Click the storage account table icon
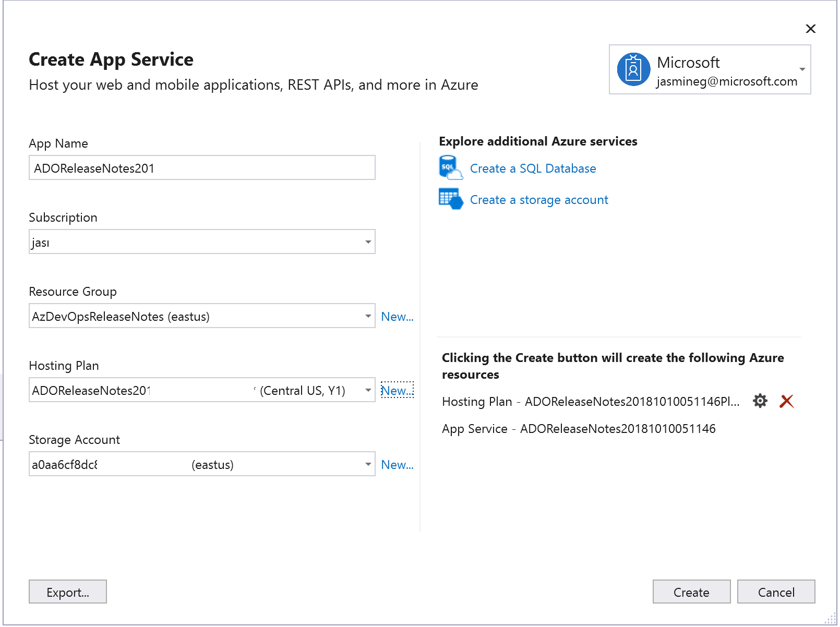Screen dimensions: 840x627 click(x=450, y=199)
